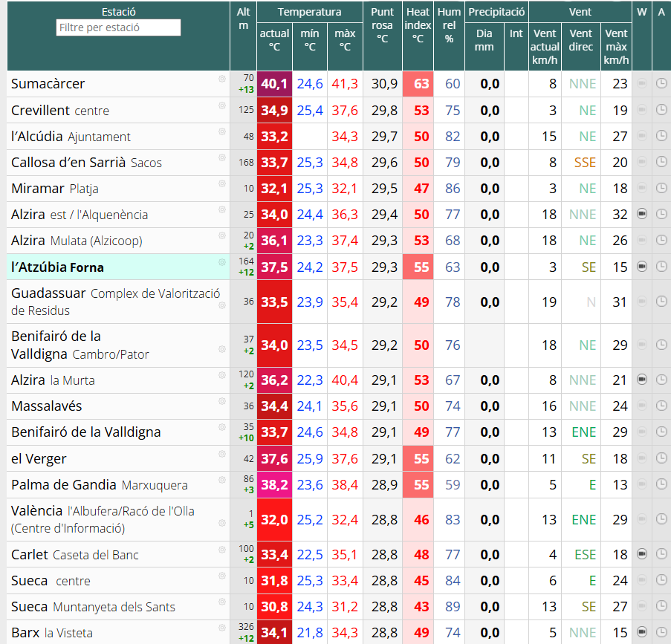Image resolution: width=671 pixels, height=644 pixels.
Task: Click the clock icon for Alzira Mulata
Action: pyautogui.click(x=661, y=240)
